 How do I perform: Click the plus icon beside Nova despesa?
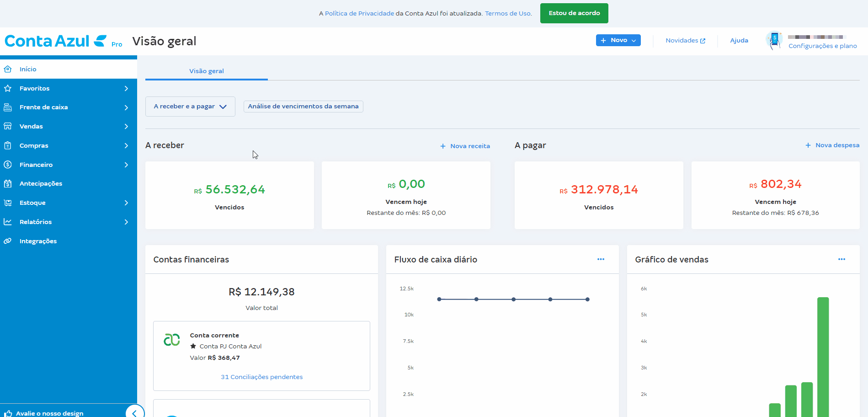click(808, 145)
